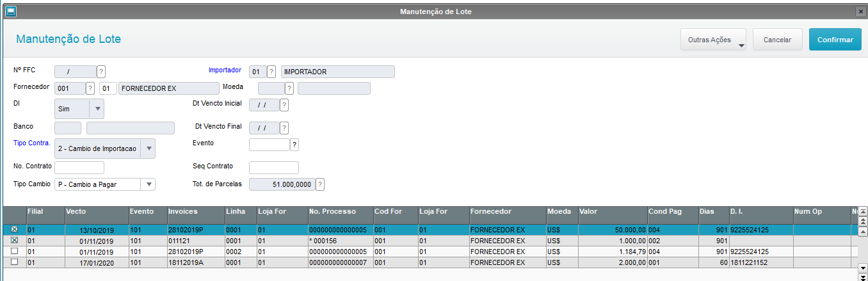Screen dimensions: 868x281
Task: Select D.I. cell 1811221152
Action: click(761, 262)
